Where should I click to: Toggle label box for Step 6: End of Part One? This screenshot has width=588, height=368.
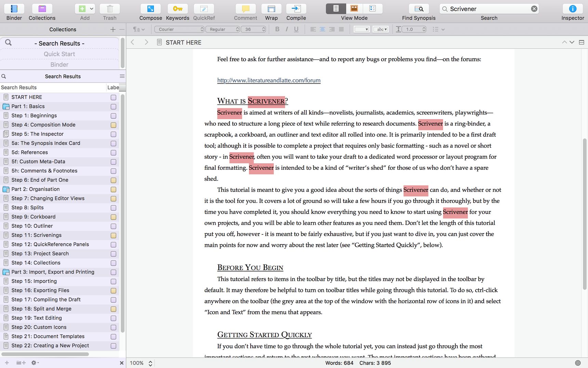click(x=113, y=180)
